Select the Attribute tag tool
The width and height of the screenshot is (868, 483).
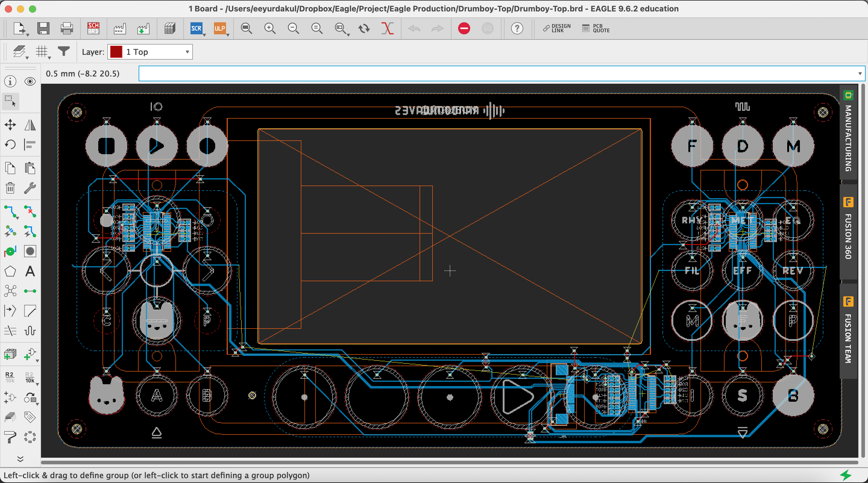click(30, 417)
